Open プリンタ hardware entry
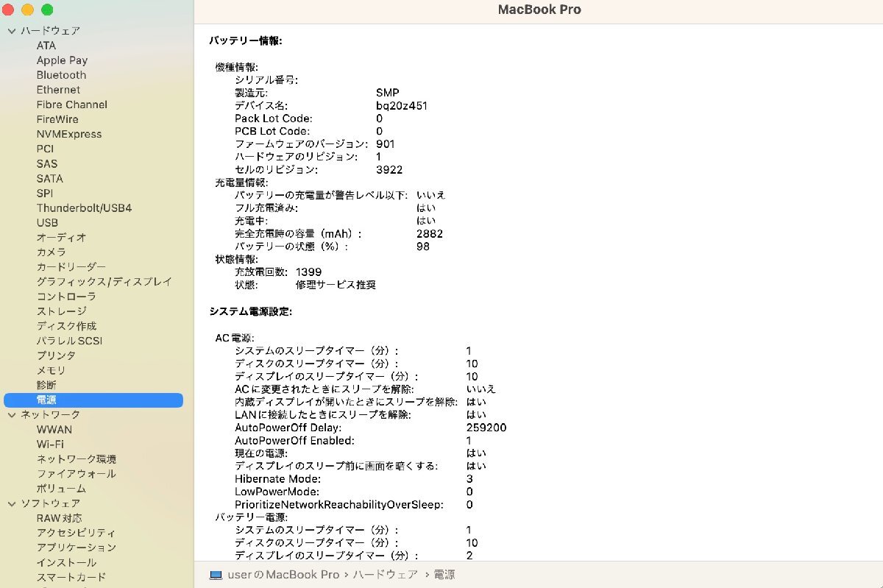Image resolution: width=883 pixels, height=588 pixels. point(56,355)
